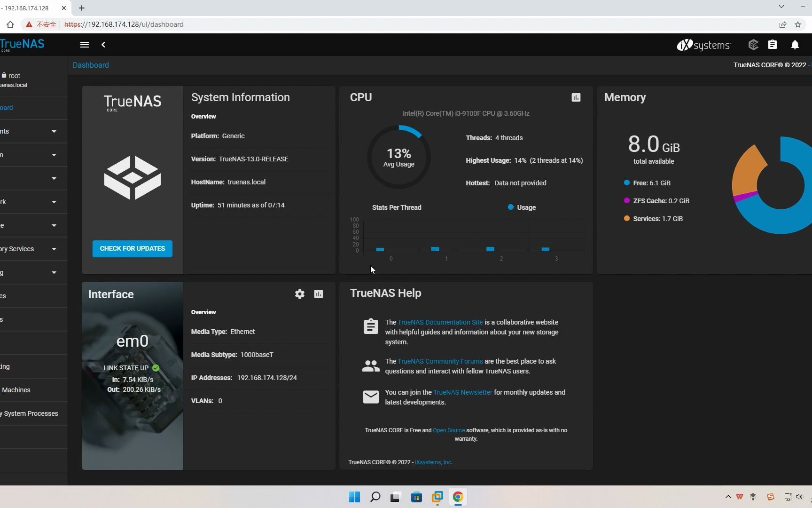Screen dimensions: 812x508
Task: Open Windows taskbar search
Action: pyautogui.click(x=375, y=497)
